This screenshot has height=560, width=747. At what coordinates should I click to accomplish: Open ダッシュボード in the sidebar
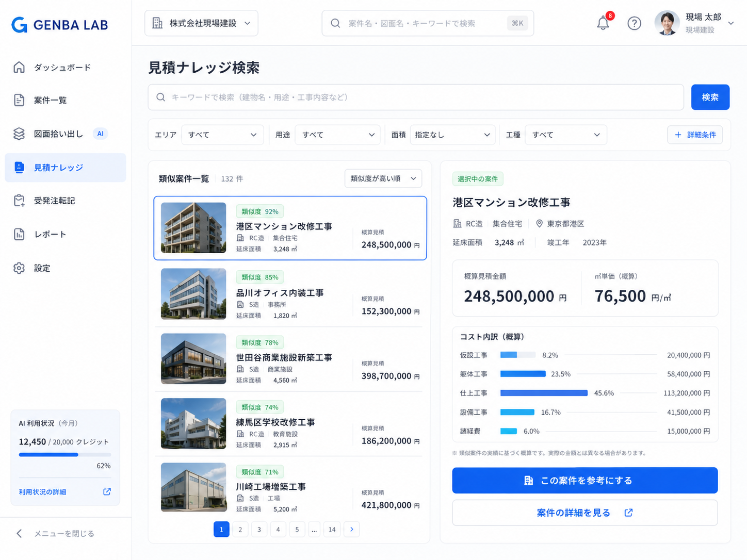point(66,67)
